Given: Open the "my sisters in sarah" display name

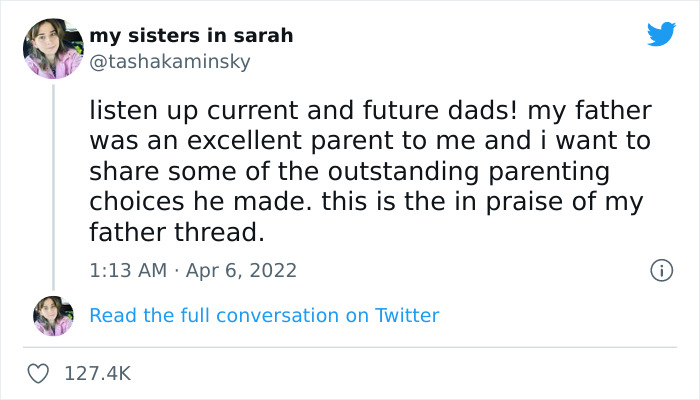Looking at the screenshot, I should [x=191, y=35].
